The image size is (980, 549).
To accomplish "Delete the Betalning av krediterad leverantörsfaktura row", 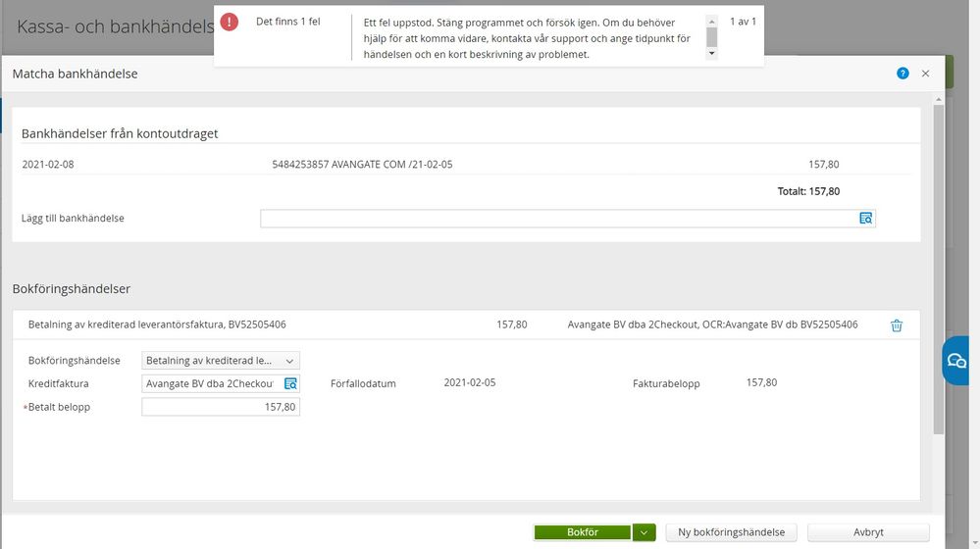I will tap(897, 325).
